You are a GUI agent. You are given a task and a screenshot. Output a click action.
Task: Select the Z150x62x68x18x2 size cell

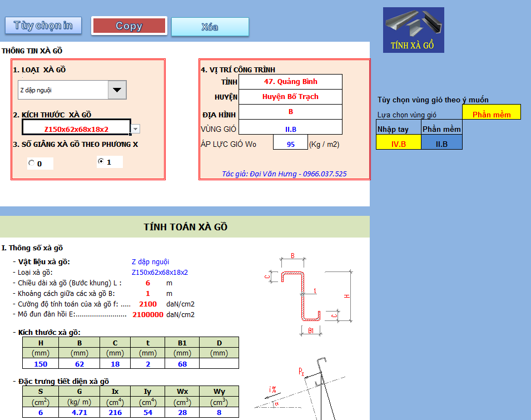[x=77, y=128]
